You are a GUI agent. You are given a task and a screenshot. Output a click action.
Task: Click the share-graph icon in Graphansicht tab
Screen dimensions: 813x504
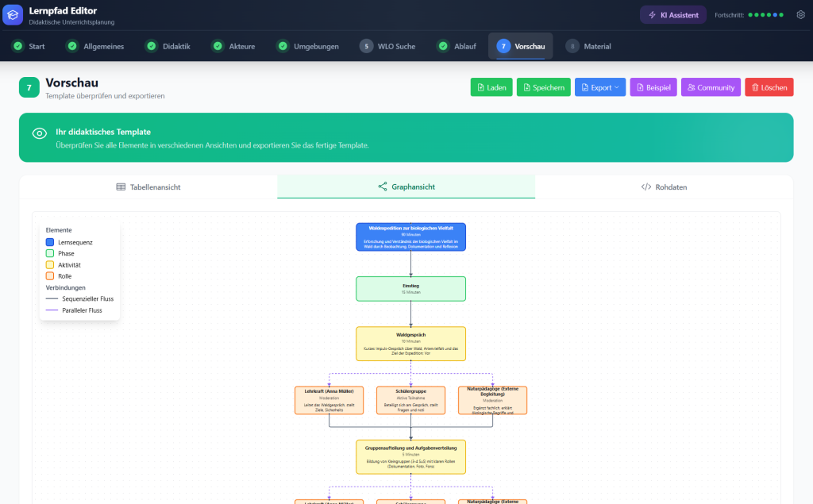click(383, 187)
